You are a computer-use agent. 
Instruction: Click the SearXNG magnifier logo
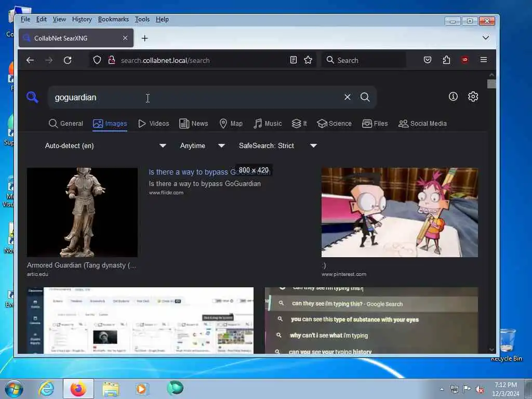[x=32, y=97]
